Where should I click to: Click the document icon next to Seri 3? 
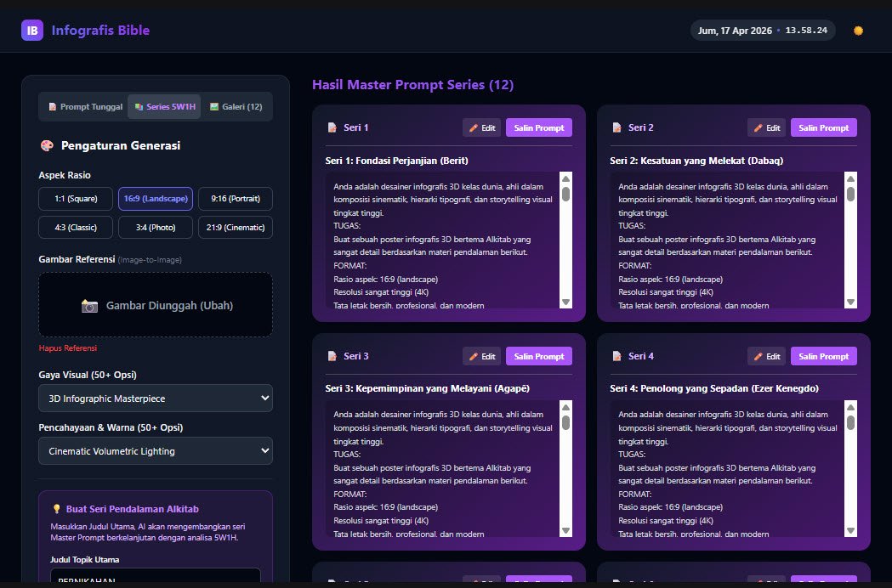[332, 356]
